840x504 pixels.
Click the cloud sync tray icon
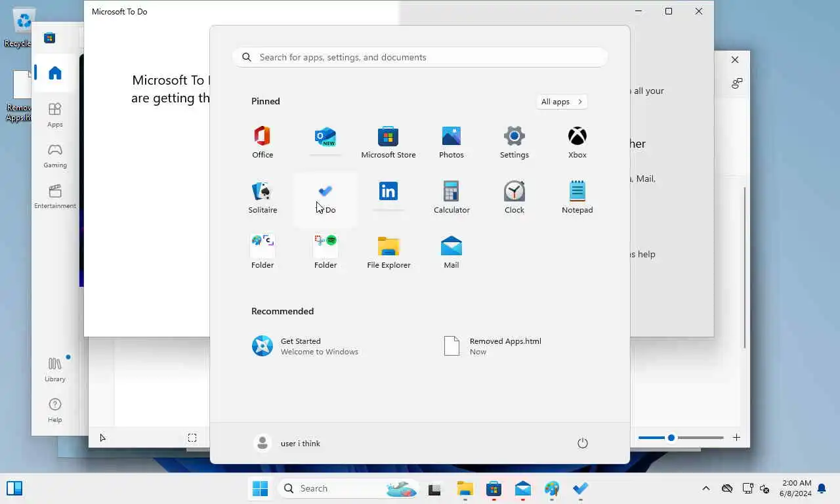click(x=727, y=488)
